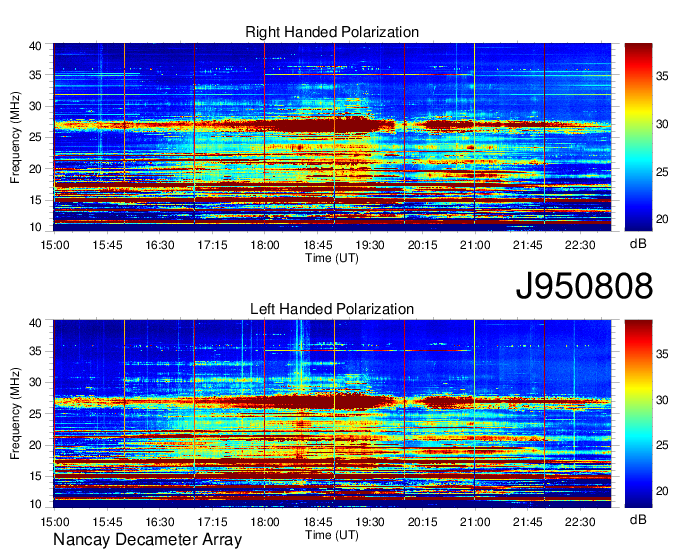The height and width of the screenshot is (552, 680).
Task: Click "18:00" time tick on bottom plot
Action: [265, 522]
